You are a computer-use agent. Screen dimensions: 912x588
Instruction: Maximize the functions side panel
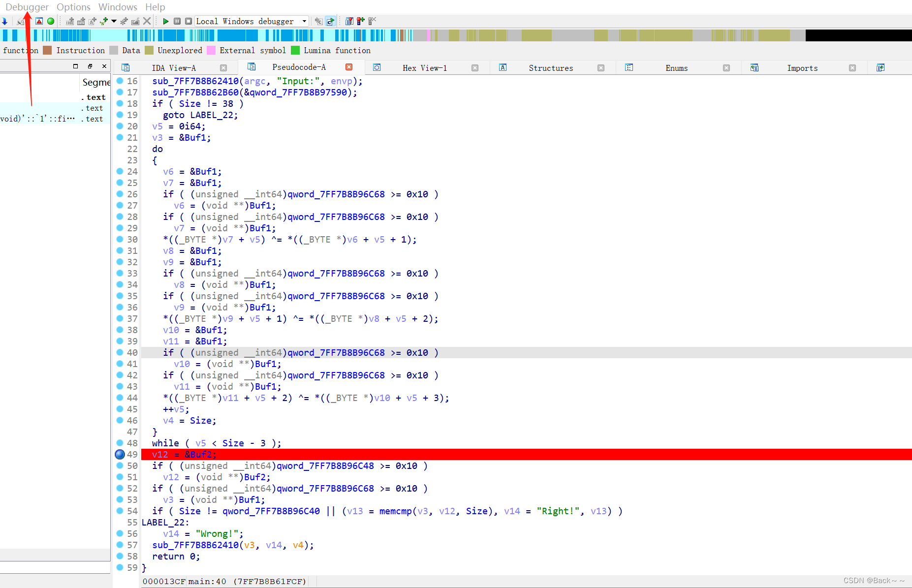75,66
